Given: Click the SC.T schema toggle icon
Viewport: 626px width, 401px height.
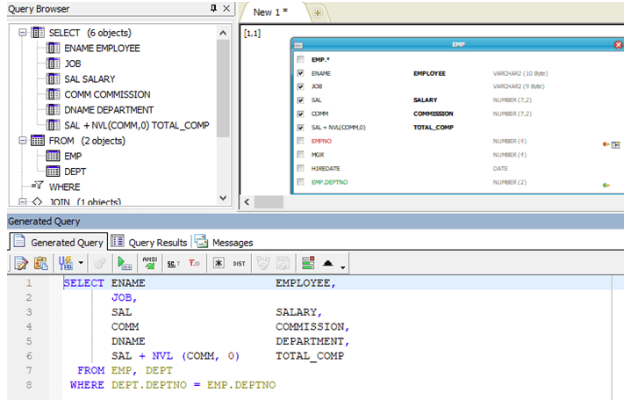Looking at the screenshot, I should click(173, 263).
